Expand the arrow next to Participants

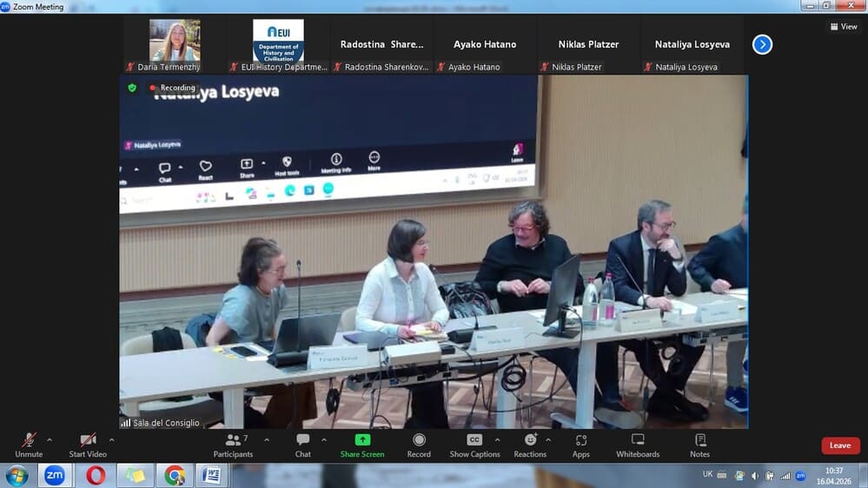(267, 439)
